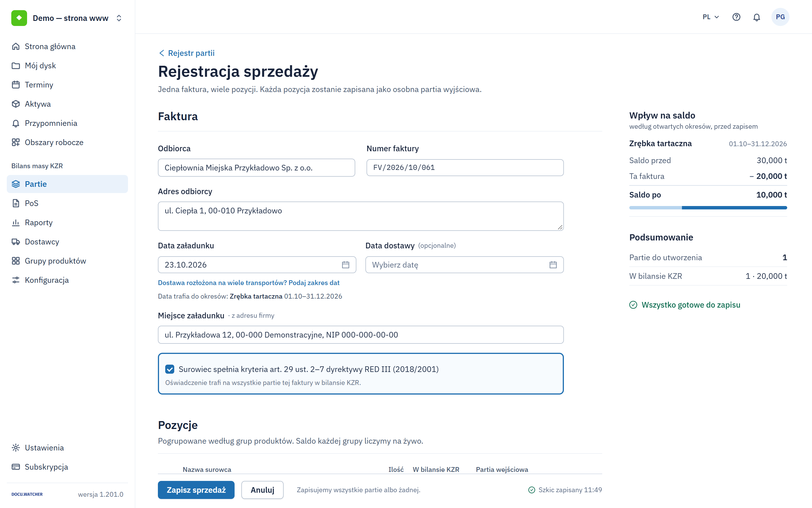Click the Raporty chart icon

(16, 222)
